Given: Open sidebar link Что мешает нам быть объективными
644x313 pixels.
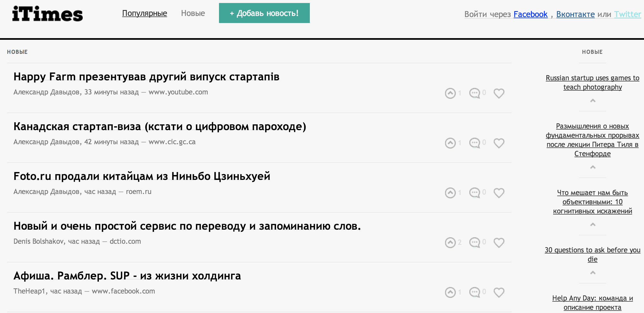Looking at the screenshot, I should point(593,202).
